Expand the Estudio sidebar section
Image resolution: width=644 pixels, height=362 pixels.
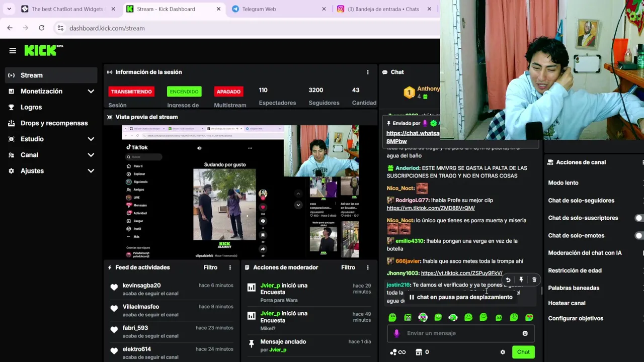pyautogui.click(x=91, y=139)
